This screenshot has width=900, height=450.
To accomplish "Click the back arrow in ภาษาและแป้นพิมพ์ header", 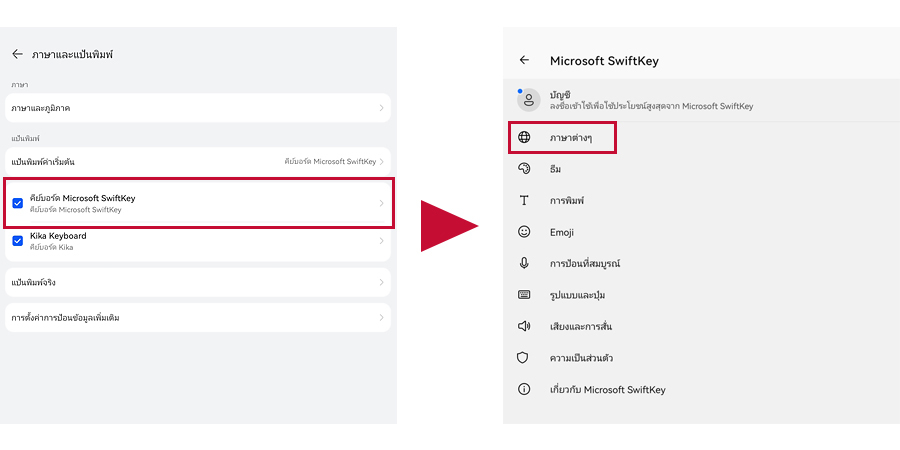I will [17, 54].
